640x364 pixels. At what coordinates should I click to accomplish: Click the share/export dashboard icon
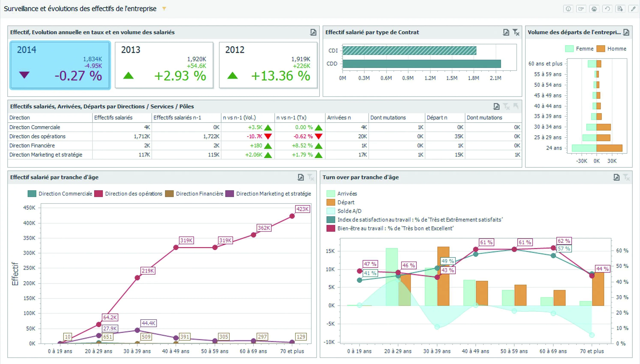click(581, 9)
